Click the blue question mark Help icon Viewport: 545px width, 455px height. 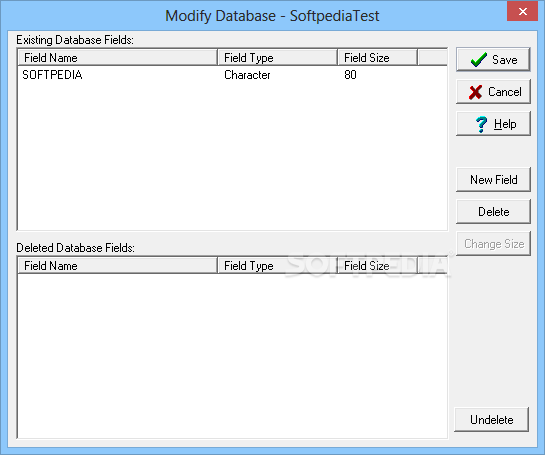(481, 124)
